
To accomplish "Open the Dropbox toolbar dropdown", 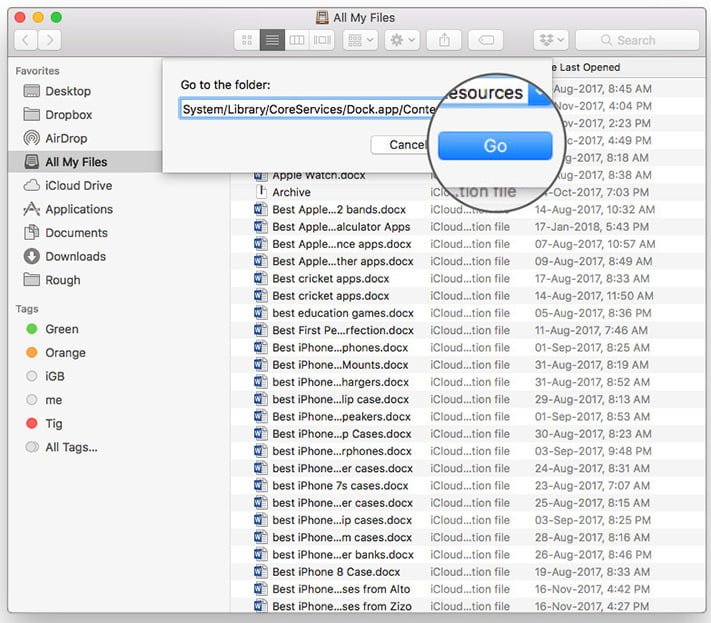I will click(551, 40).
